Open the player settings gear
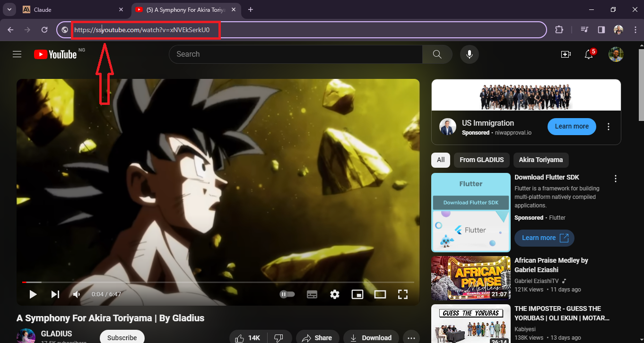644x343 pixels. [x=335, y=294]
